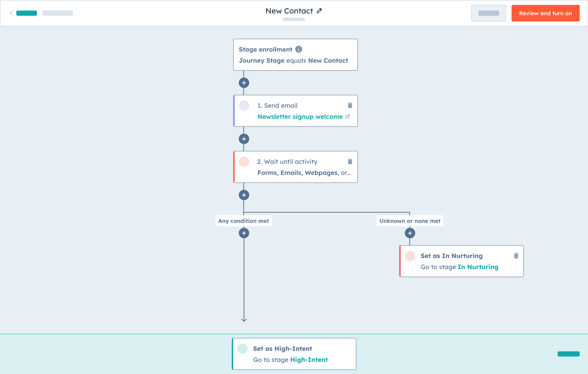Open the Newsletter signup welcome email link

tap(300, 117)
